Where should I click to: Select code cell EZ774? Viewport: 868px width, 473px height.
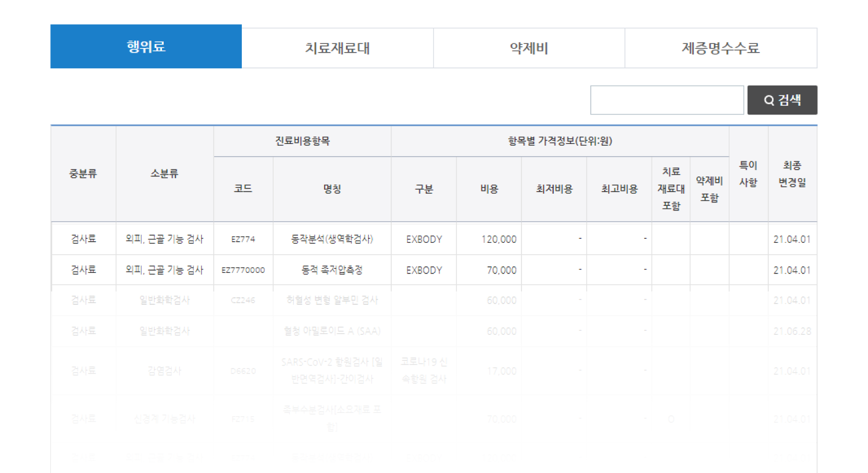pos(243,239)
